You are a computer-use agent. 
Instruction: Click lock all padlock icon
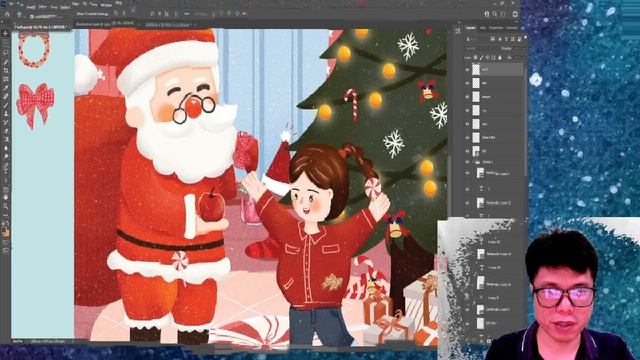coord(500,58)
